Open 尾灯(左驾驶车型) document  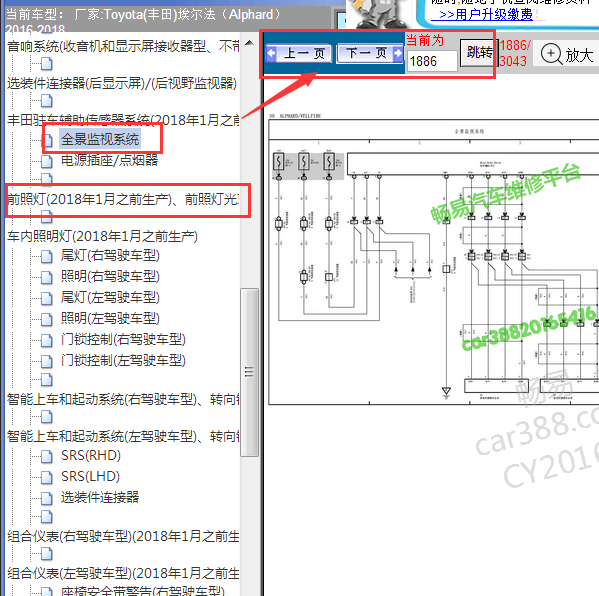click(110, 297)
